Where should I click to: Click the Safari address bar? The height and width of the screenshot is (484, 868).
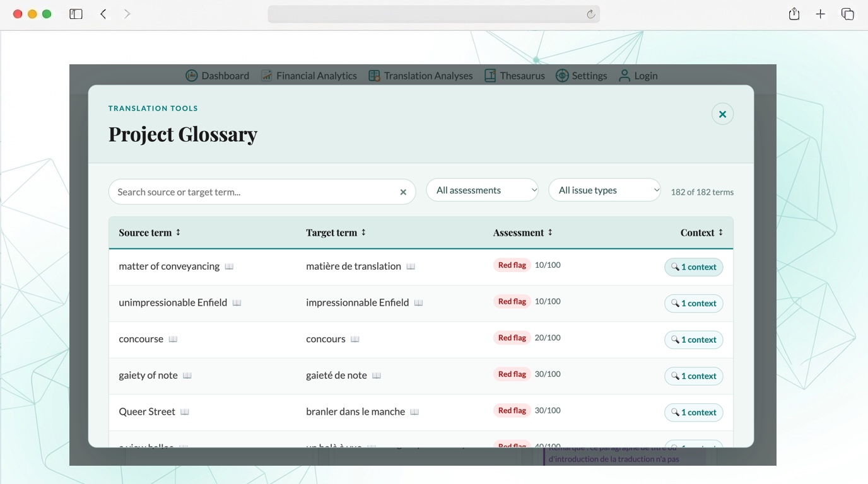433,14
